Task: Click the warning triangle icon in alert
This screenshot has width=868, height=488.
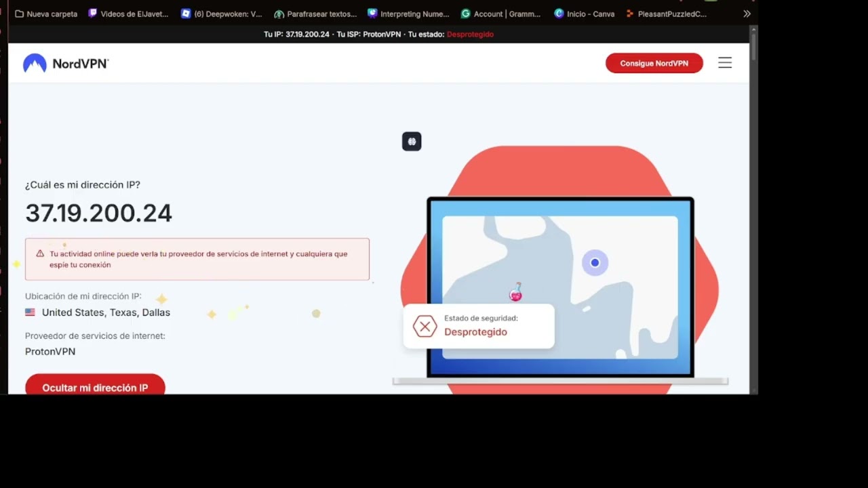Action: pyautogui.click(x=40, y=253)
